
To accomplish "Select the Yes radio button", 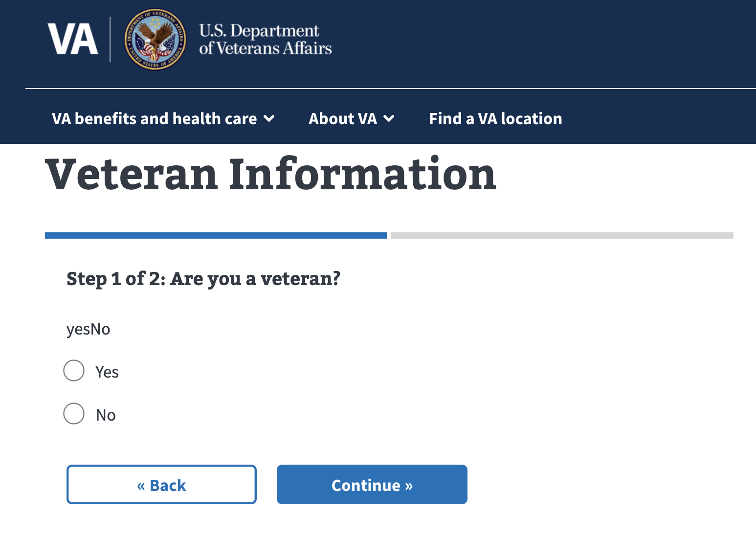I will point(74,371).
